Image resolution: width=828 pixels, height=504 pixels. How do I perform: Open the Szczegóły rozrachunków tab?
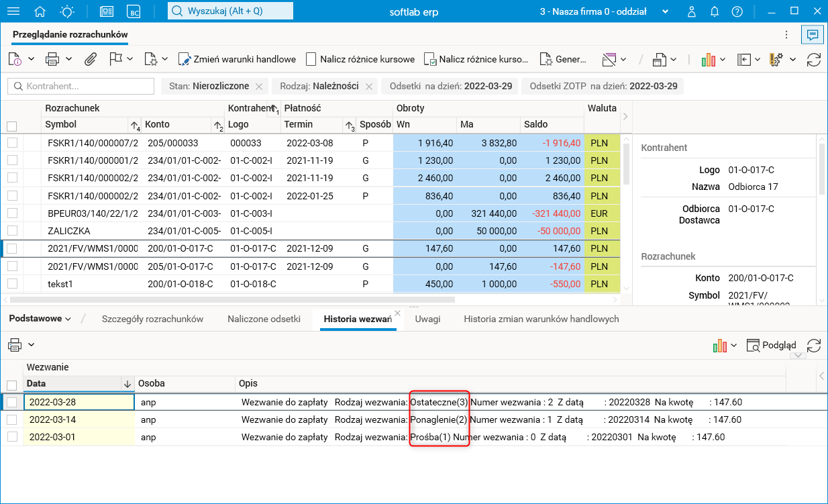(152, 319)
